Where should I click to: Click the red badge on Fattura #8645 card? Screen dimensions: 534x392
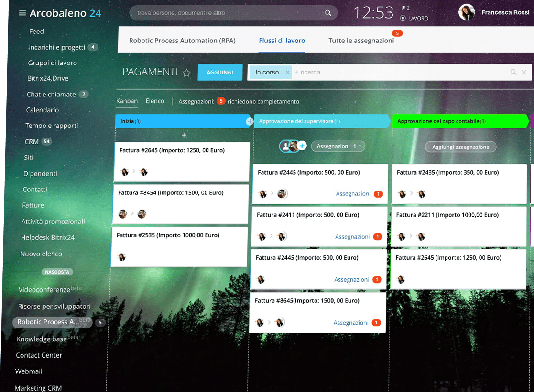tap(376, 323)
